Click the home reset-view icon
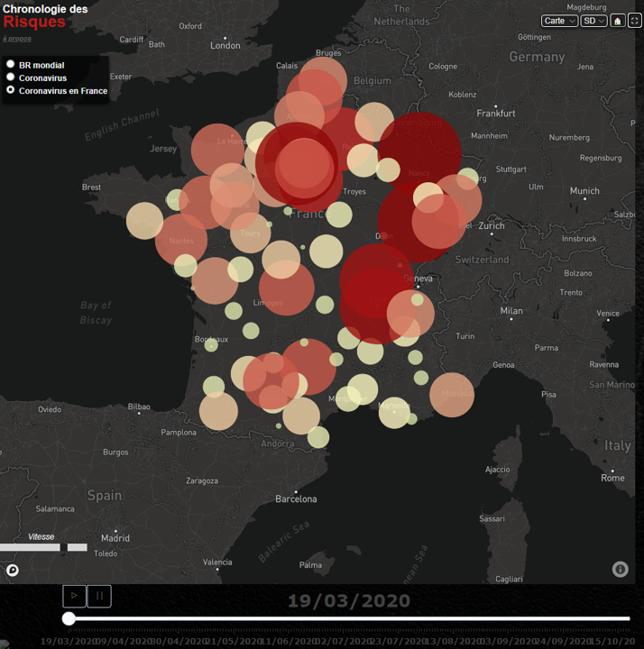644x649 pixels. [x=618, y=21]
